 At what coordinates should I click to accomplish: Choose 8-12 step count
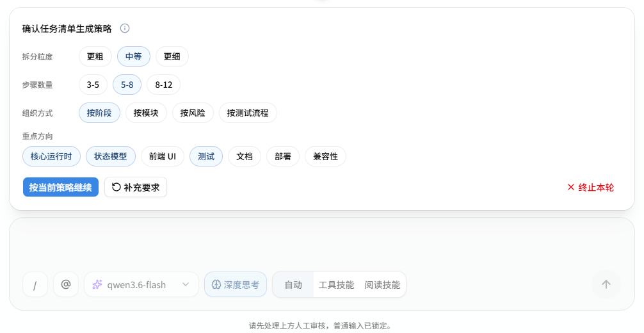point(163,85)
